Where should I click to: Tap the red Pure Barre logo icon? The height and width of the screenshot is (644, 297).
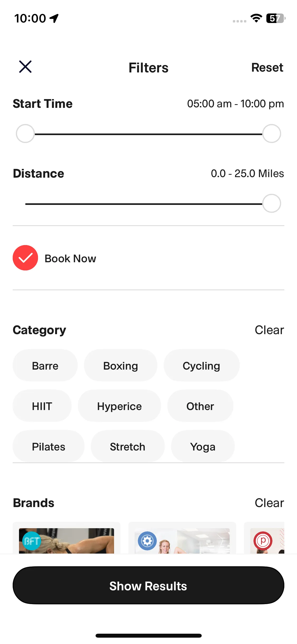coord(263,541)
